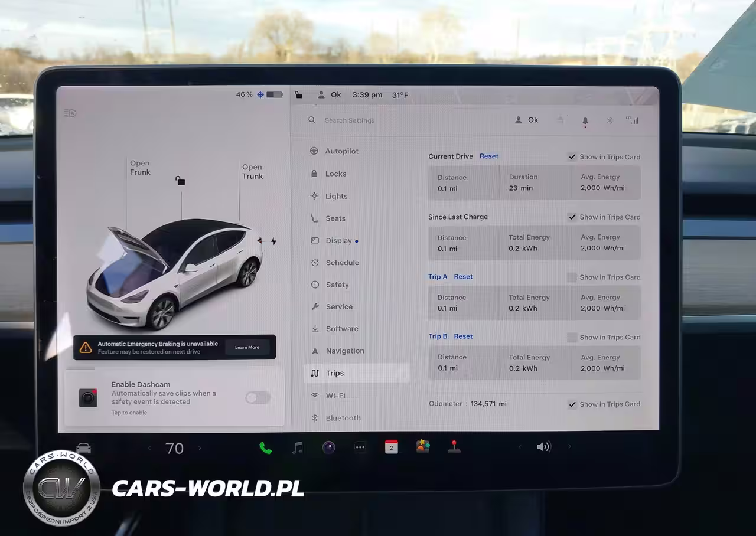Tap the car controls icon
Viewport: 756px width, 536px height.
click(84, 448)
